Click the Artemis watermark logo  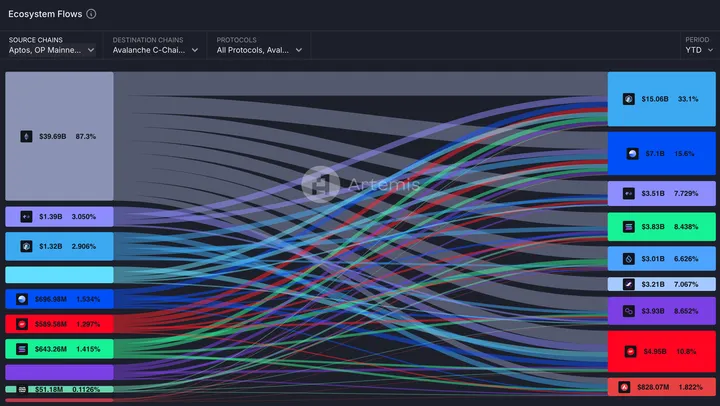tap(322, 184)
